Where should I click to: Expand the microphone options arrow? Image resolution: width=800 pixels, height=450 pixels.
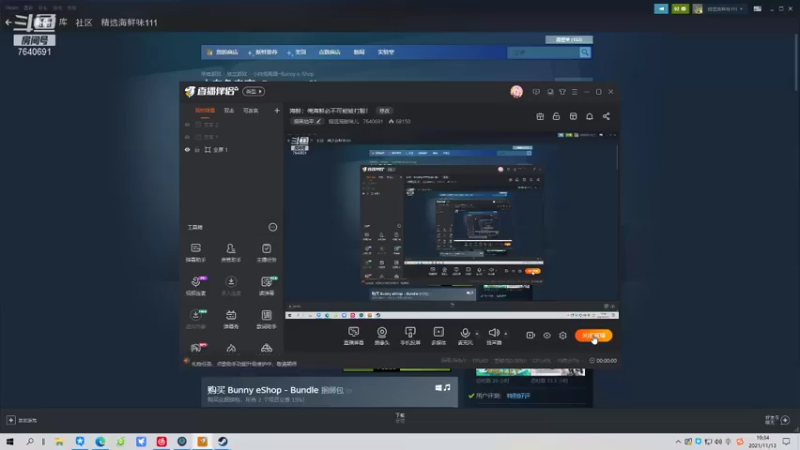477,334
